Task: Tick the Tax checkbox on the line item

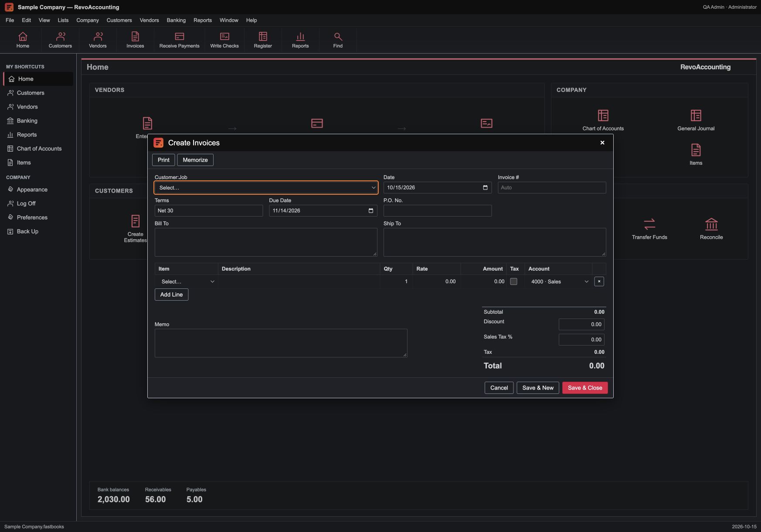Action: [x=513, y=281]
